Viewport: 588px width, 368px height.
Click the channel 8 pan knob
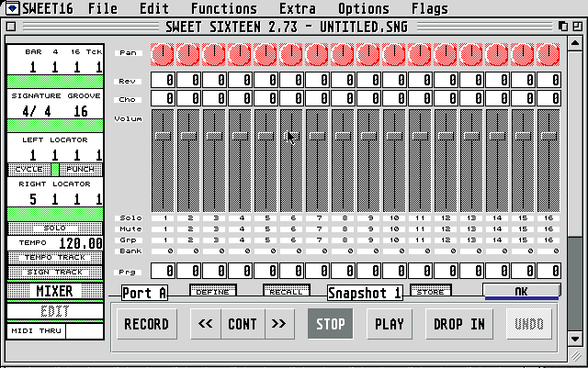(x=343, y=54)
